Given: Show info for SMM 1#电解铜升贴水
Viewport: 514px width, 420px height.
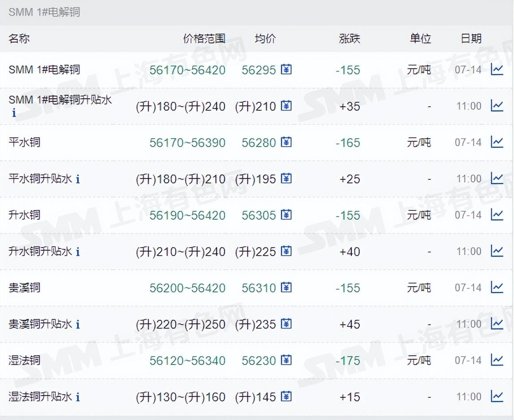Looking at the screenshot, I should click(14, 113).
